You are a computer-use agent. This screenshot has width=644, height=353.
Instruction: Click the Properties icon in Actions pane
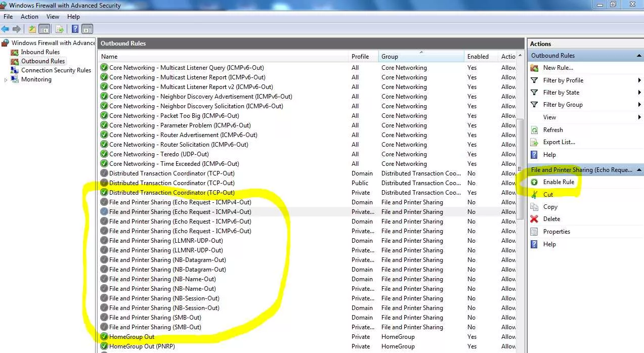(534, 232)
